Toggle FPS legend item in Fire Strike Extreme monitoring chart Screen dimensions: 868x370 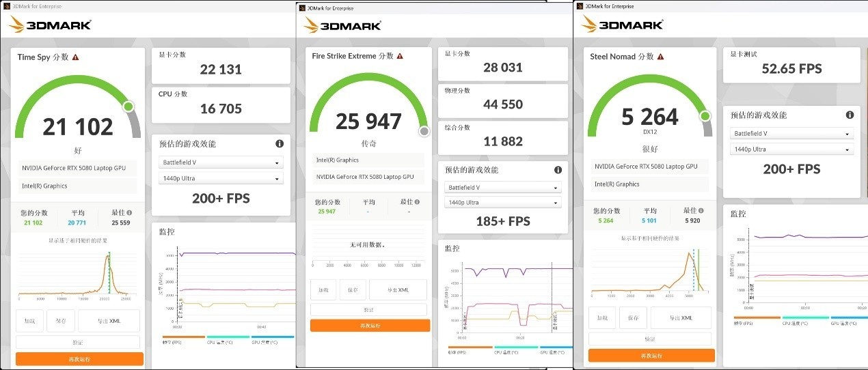coord(470,350)
